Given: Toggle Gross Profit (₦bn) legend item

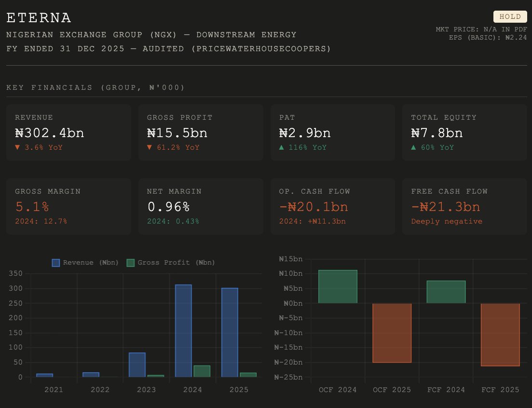Looking at the screenshot, I should tap(171, 263).
